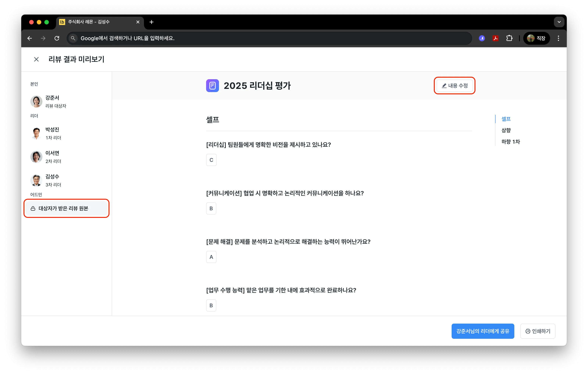Select 김성수 3차 리더 in the sidebar
The height and width of the screenshot is (374, 588).
coord(66,180)
